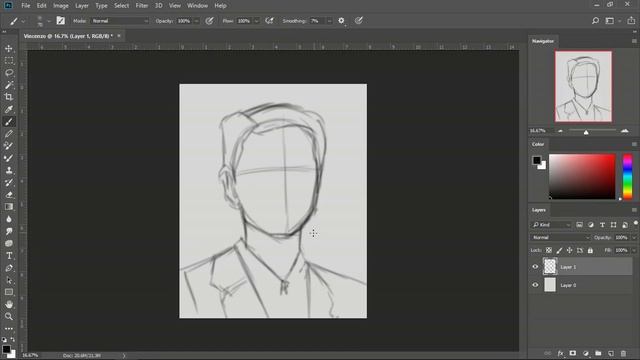Toggle pressure for opacity
The image size is (640, 360).
(209, 21)
